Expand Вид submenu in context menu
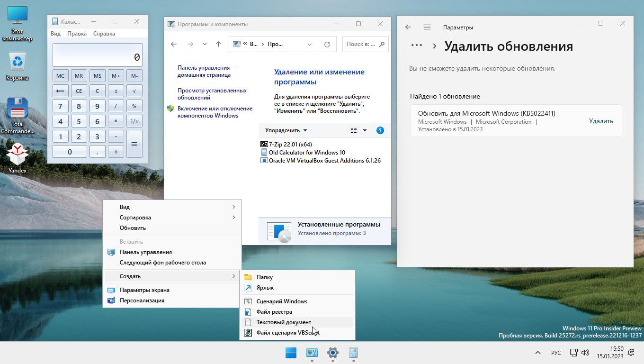The image size is (644, 364). pyautogui.click(x=172, y=207)
